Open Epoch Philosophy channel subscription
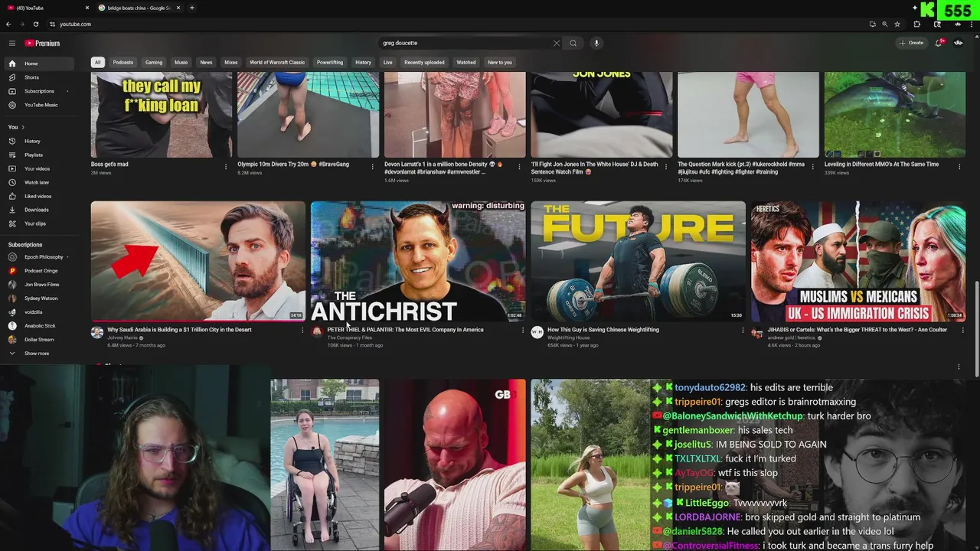 point(38,257)
